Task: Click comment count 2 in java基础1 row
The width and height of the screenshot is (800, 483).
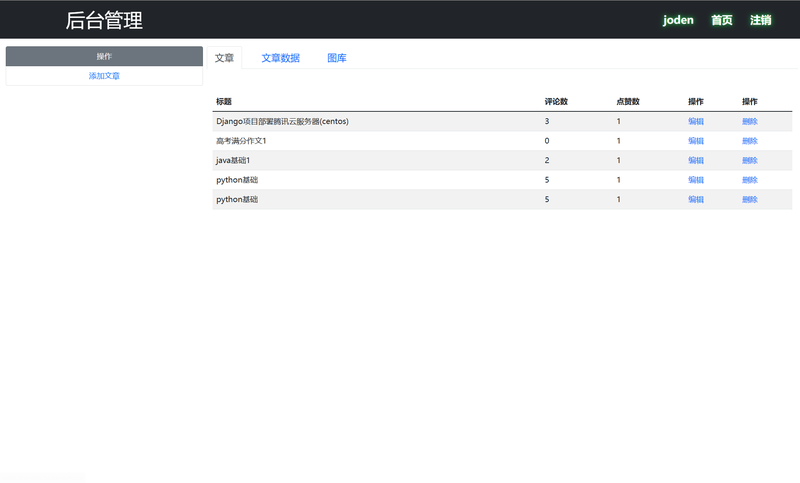Action: [547, 160]
